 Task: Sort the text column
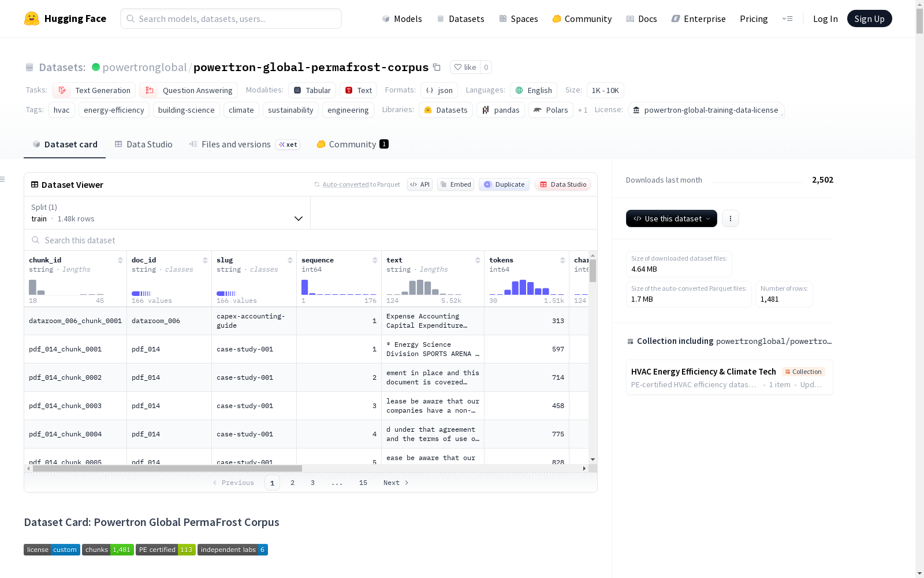pyautogui.click(x=478, y=260)
